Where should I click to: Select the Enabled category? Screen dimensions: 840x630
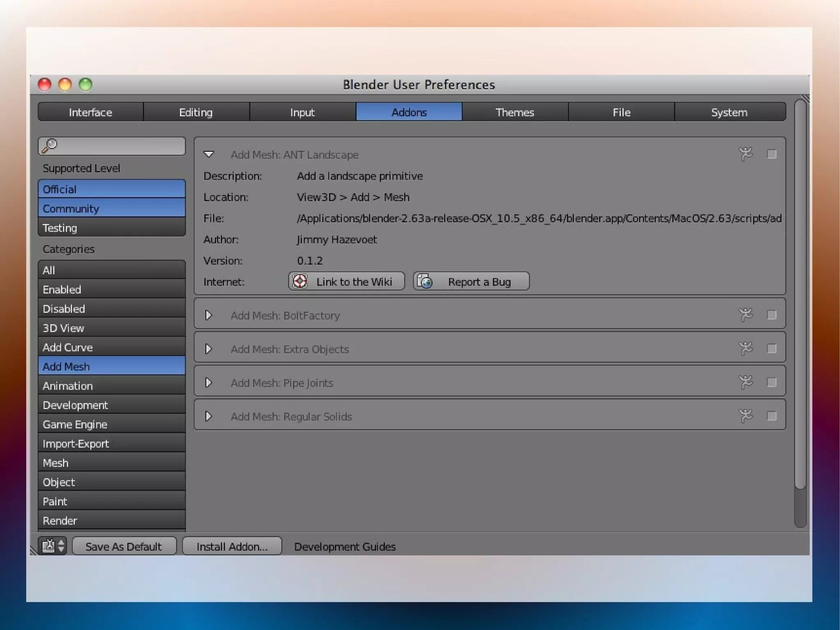pyautogui.click(x=112, y=289)
